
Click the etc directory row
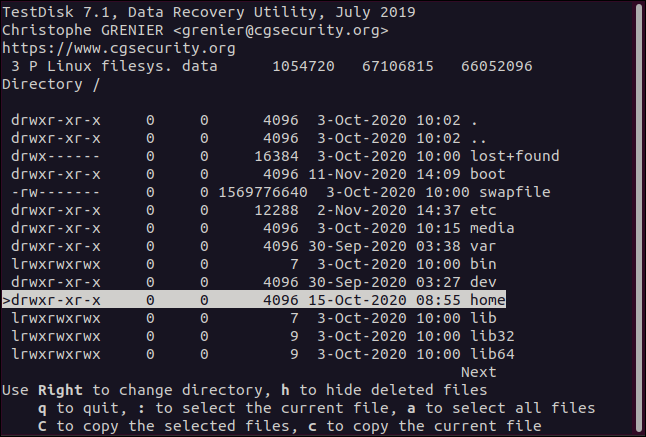click(483, 210)
